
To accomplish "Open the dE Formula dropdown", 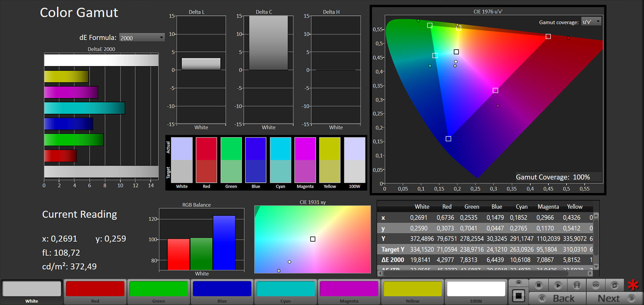I will [142, 38].
